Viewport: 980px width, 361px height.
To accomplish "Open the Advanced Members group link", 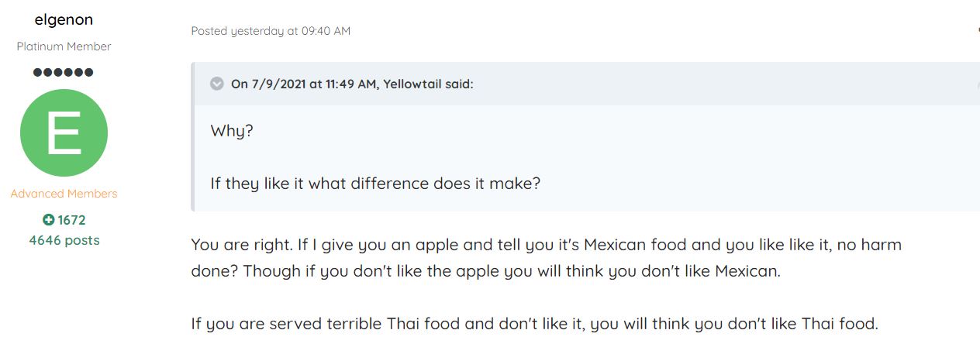I will tap(64, 194).
